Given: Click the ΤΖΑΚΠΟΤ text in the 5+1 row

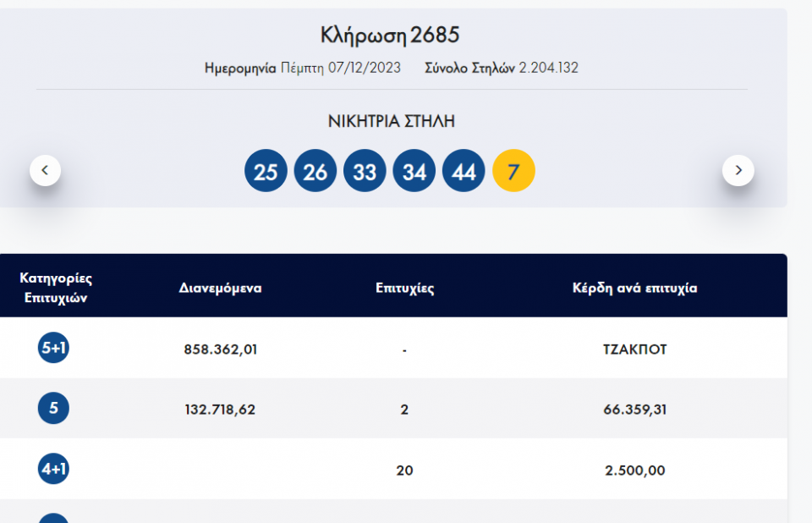Looking at the screenshot, I should (x=634, y=349).
